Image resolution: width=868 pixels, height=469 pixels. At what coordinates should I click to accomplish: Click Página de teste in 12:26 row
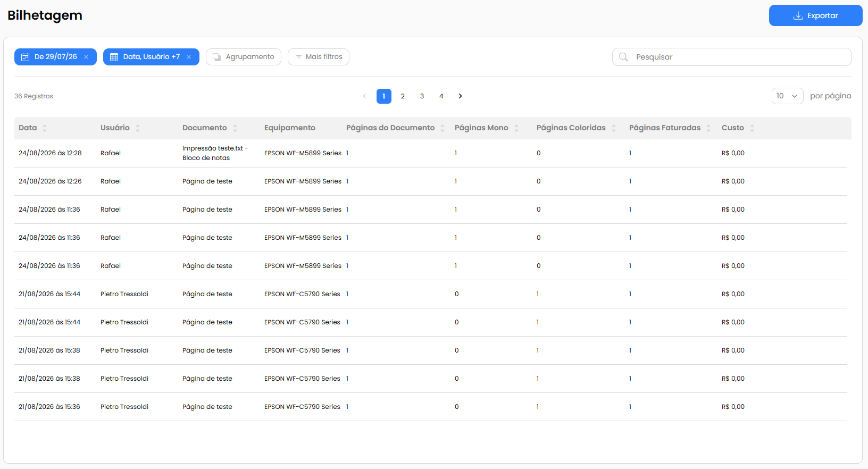point(207,181)
